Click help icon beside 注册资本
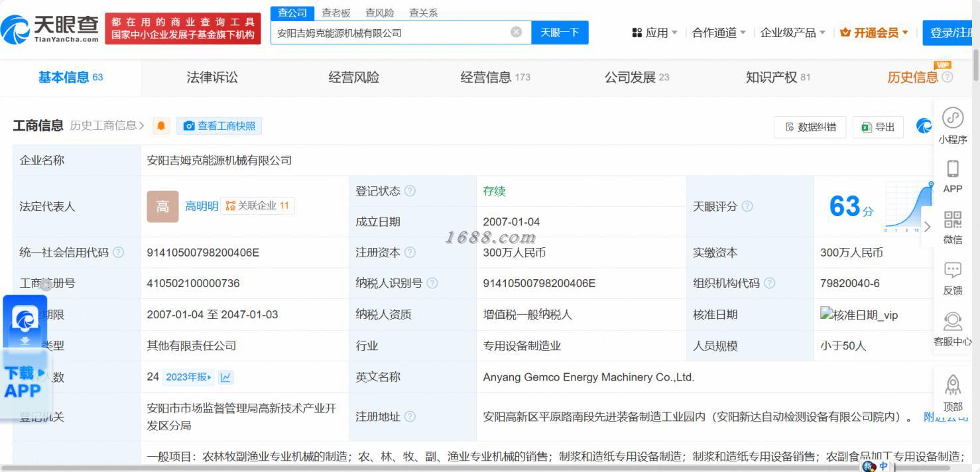The height and width of the screenshot is (472, 980). [x=410, y=253]
